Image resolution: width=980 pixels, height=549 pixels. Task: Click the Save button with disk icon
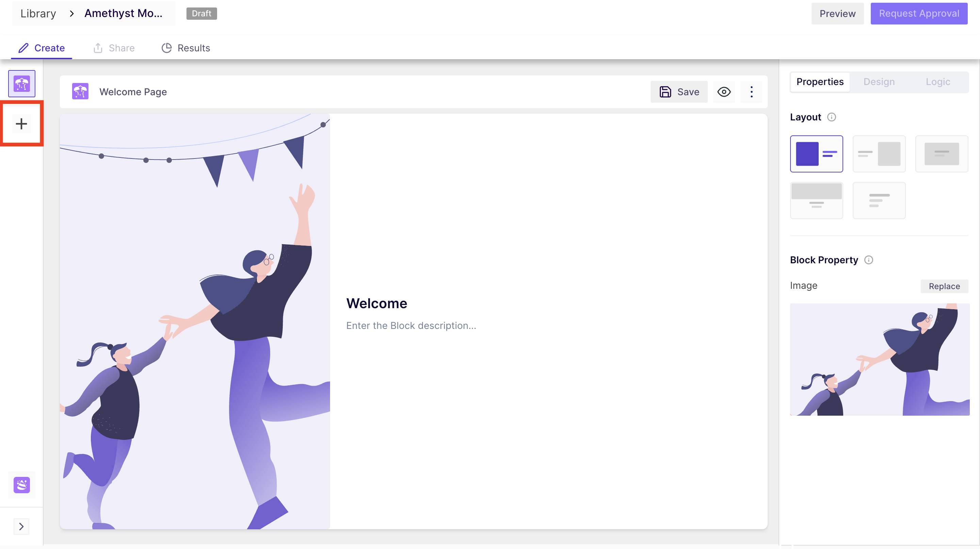(679, 91)
